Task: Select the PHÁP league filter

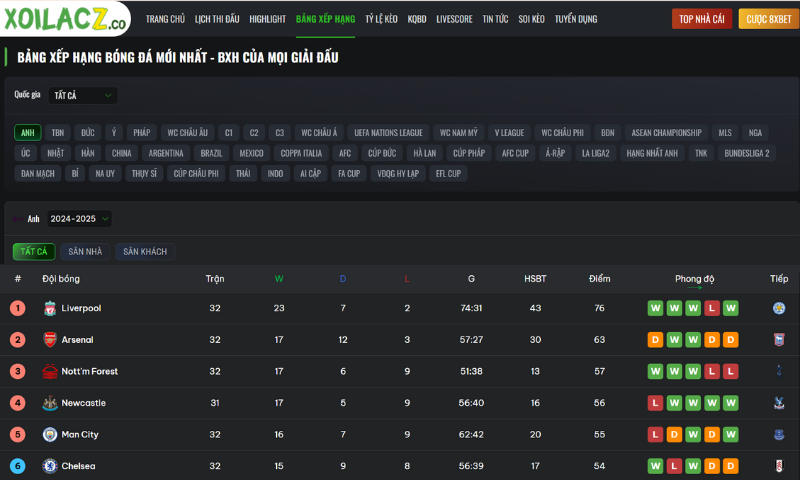Action: [142, 133]
